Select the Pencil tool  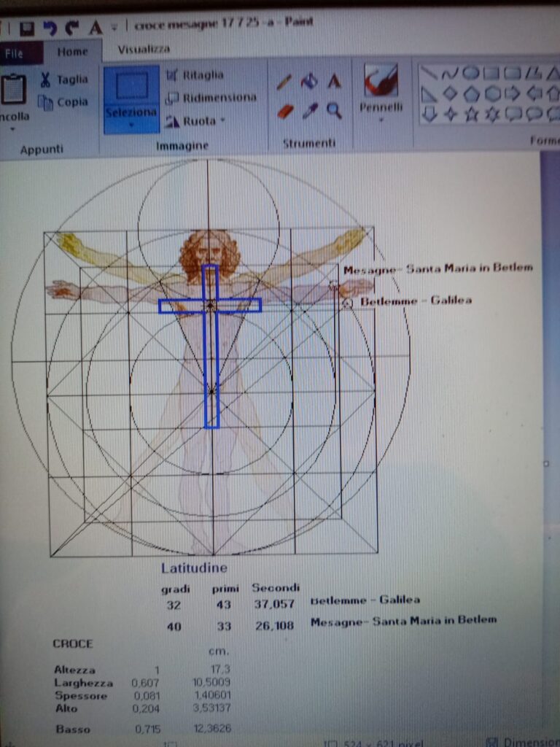pos(284,82)
